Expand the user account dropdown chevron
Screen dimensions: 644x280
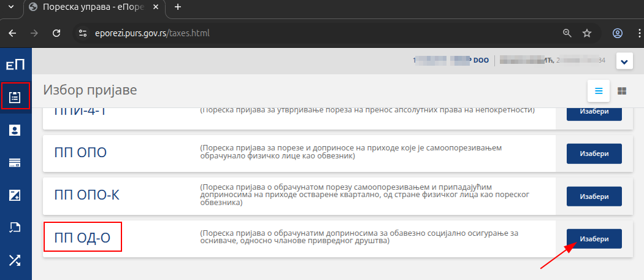(x=624, y=61)
